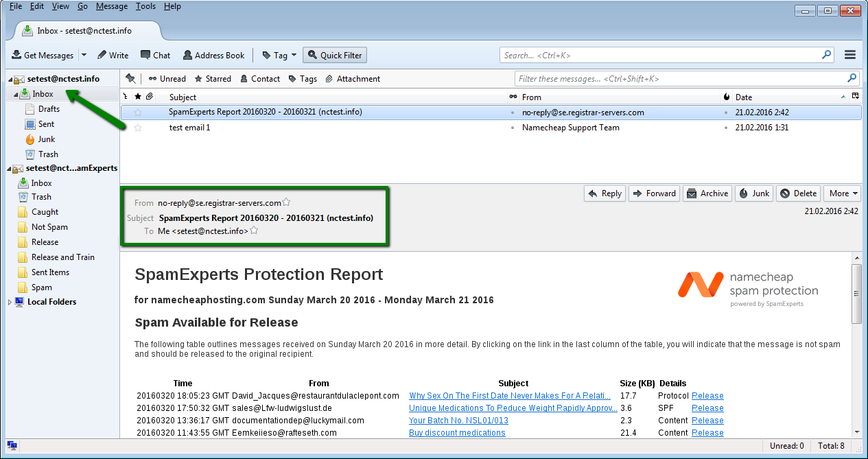This screenshot has width=868, height=459.
Task: Open the Sent Items folder
Action: 50,272
